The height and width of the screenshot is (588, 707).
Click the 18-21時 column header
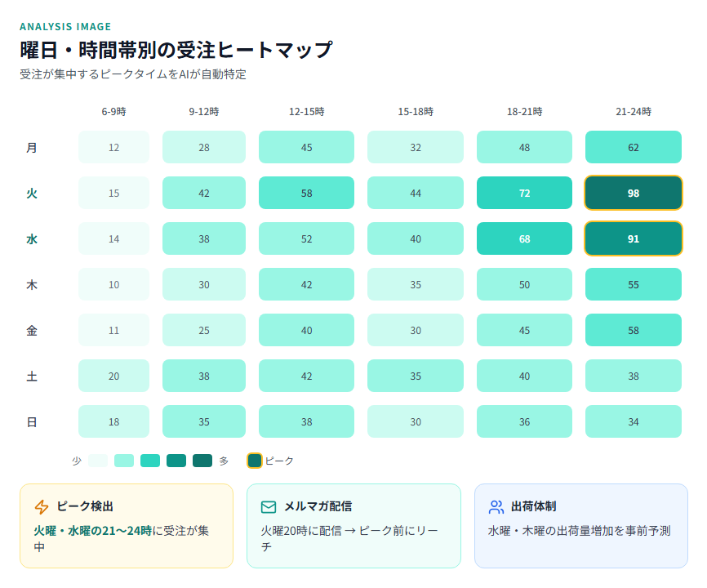coord(524,111)
